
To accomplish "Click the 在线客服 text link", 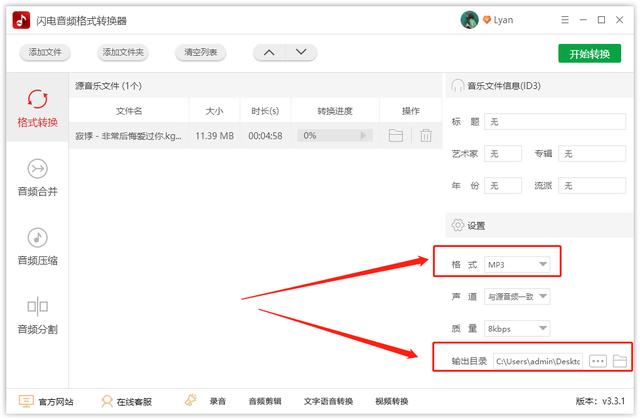I will coord(134,402).
